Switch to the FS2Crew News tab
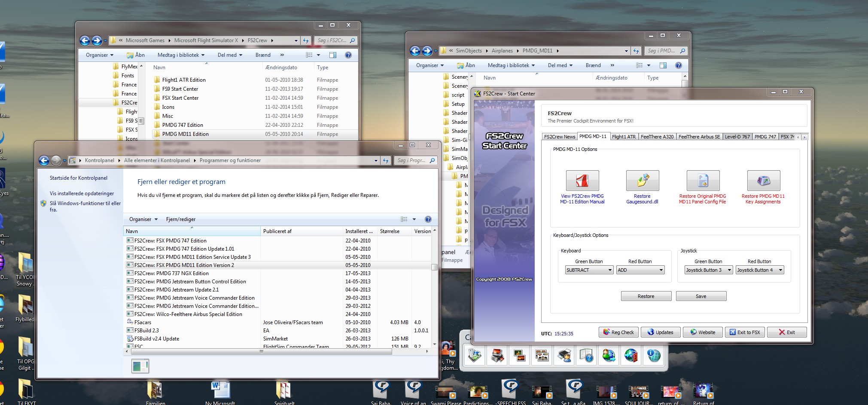868x405 pixels. tap(560, 137)
